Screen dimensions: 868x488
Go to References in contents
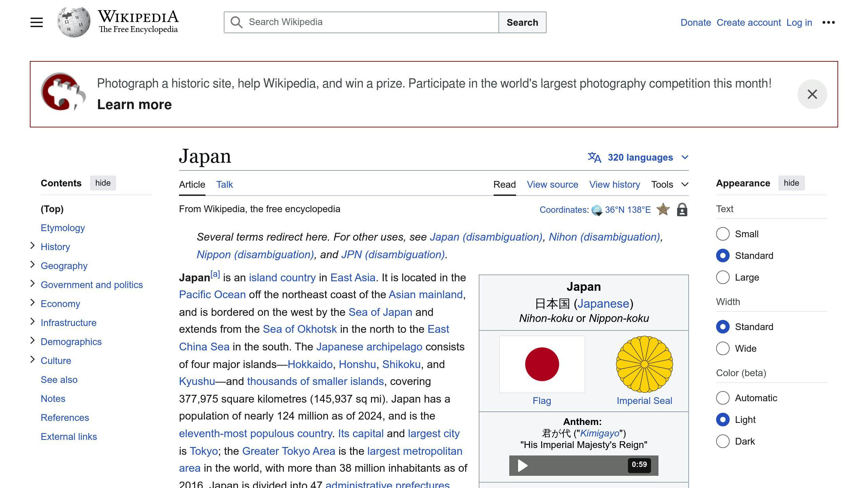[65, 418]
